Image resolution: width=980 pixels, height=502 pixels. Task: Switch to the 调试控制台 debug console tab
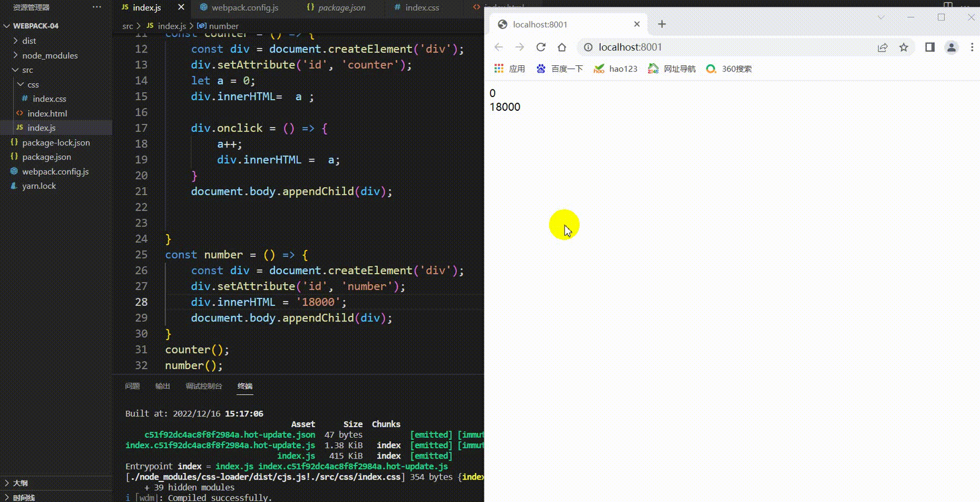coord(204,386)
